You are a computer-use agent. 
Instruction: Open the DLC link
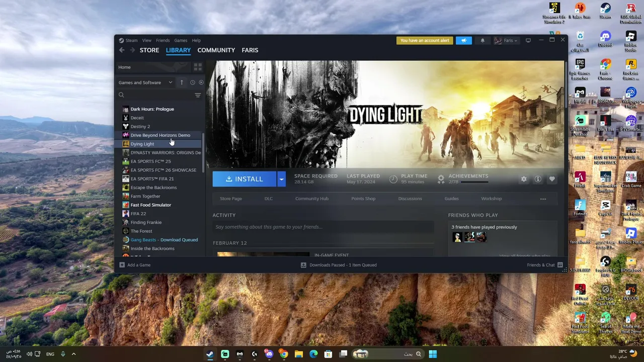(x=269, y=199)
